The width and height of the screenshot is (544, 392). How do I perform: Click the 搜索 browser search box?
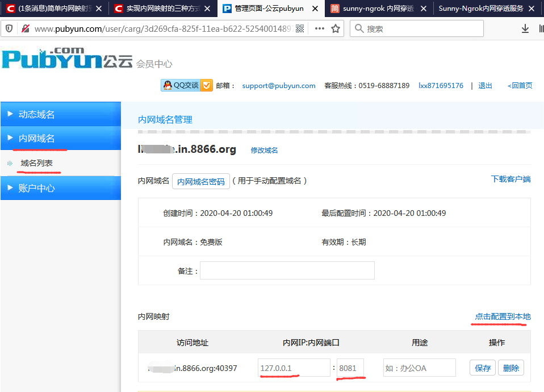coord(417,28)
